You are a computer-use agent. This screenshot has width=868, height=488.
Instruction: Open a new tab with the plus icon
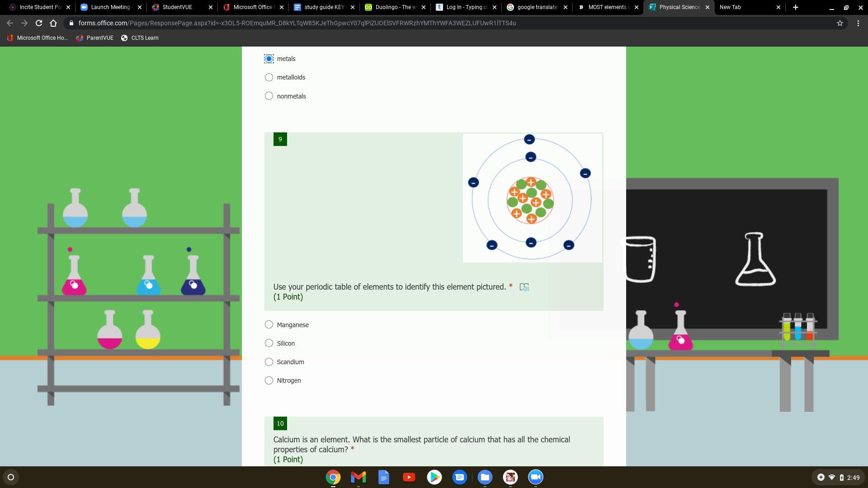coord(795,7)
